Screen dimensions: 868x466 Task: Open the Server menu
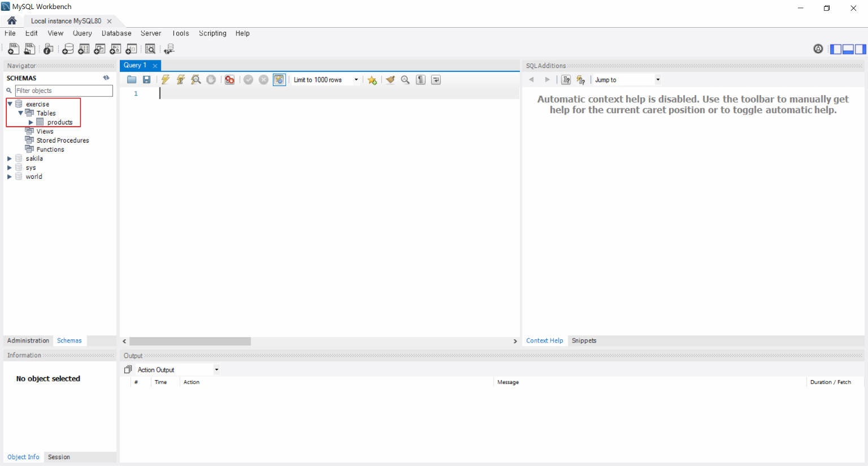[151, 33]
